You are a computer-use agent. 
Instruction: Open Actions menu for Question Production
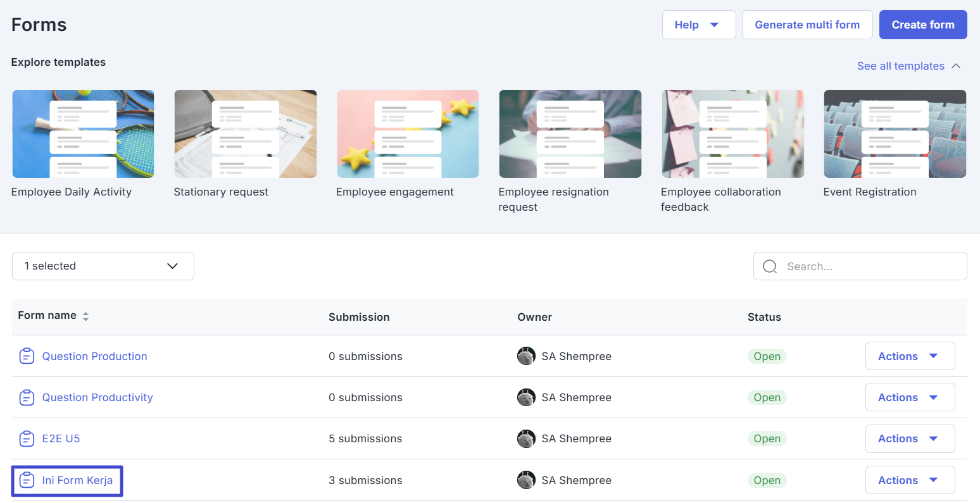pyautogui.click(x=910, y=356)
